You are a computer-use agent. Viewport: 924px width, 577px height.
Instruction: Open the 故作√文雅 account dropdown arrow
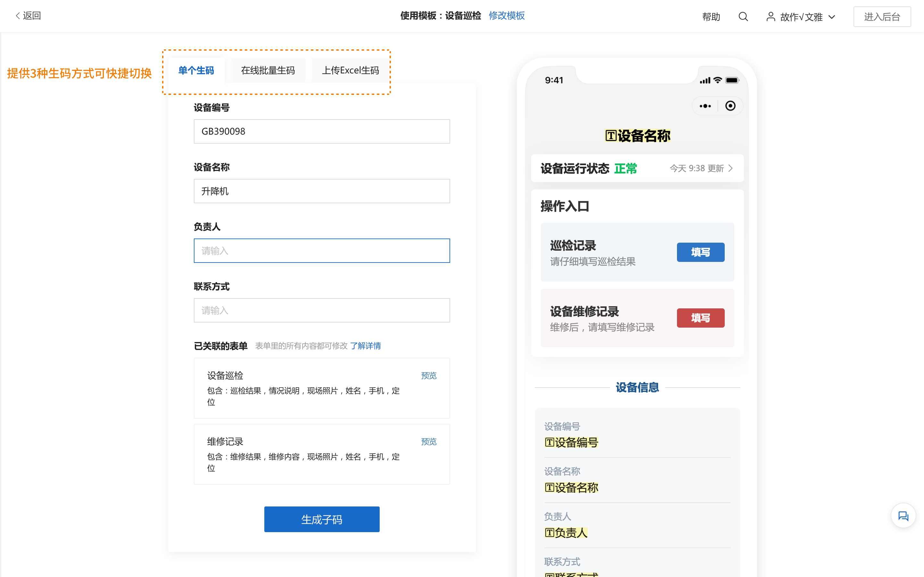832,17
